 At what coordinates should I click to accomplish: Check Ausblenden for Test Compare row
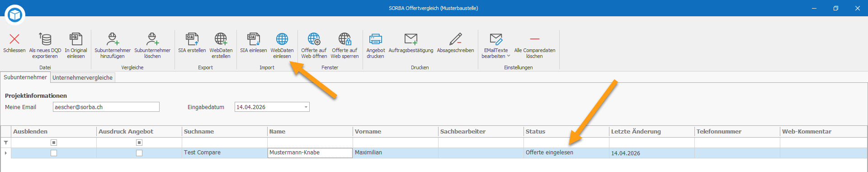coord(54,153)
